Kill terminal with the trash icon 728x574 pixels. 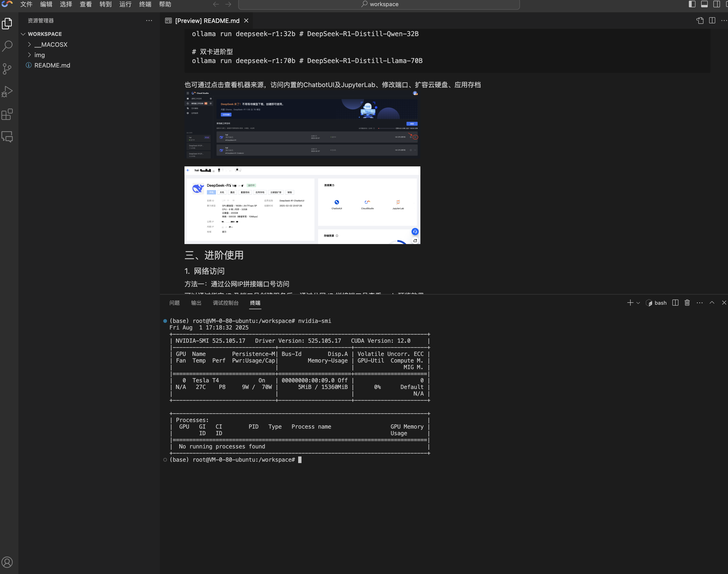pos(687,303)
